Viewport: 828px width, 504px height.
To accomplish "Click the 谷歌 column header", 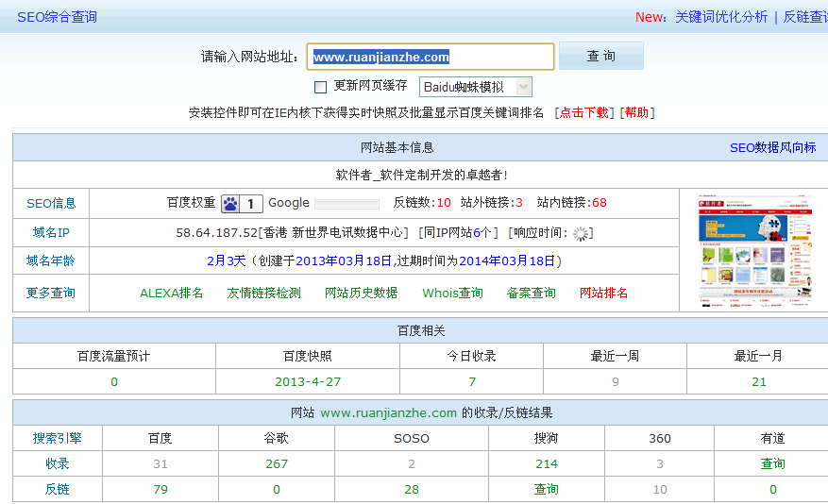I will pos(277,439).
